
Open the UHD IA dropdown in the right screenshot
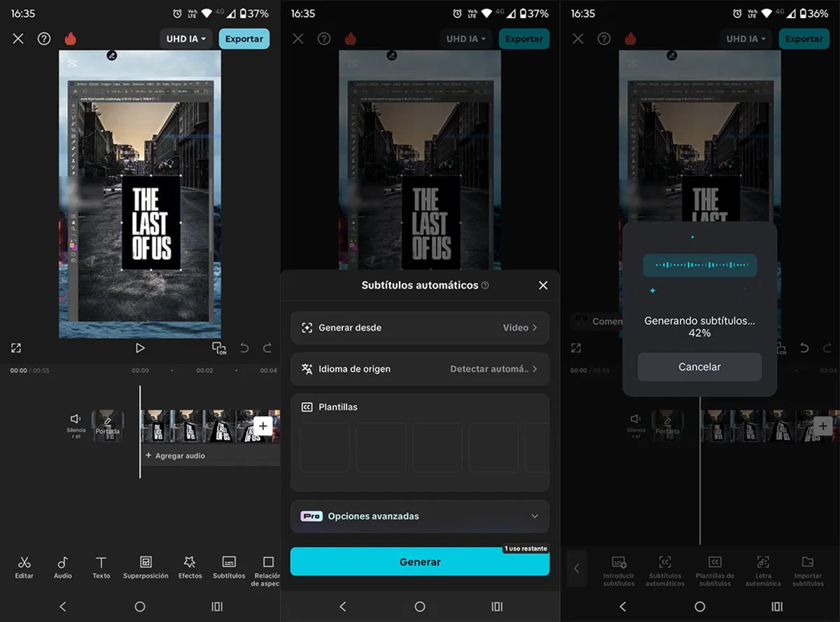746,39
